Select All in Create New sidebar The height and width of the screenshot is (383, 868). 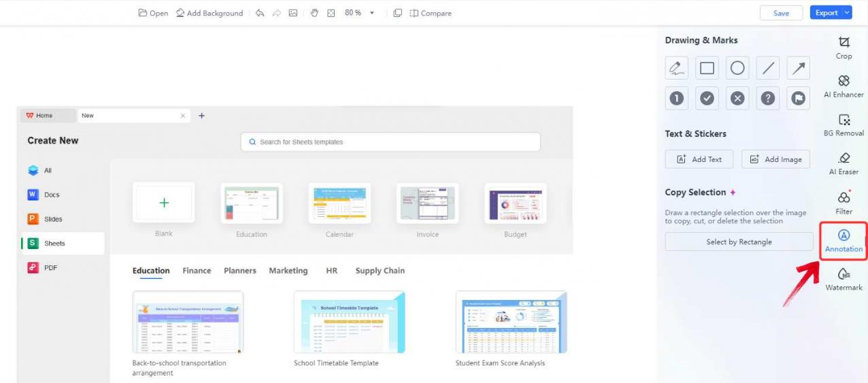click(x=63, y=171)
